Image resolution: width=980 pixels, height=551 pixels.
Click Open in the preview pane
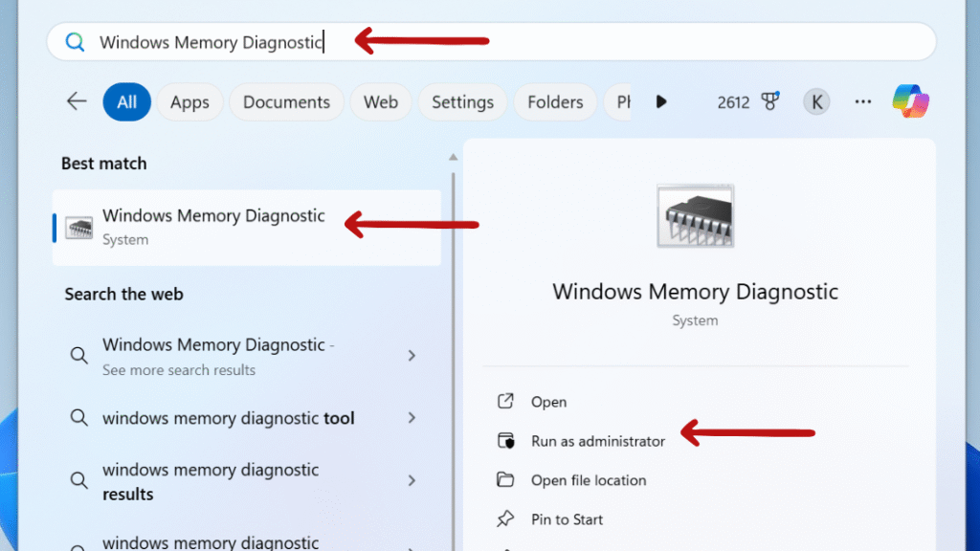click(x=548, y=402)
